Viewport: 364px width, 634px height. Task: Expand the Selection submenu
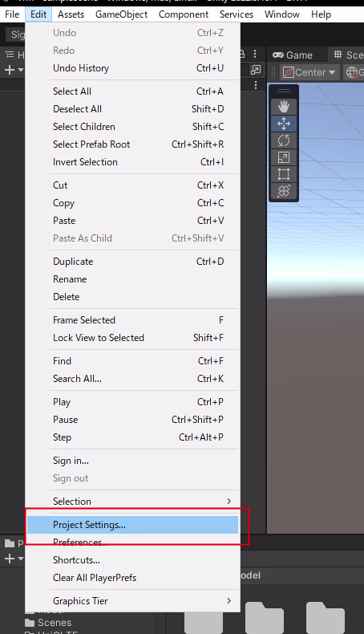click(x=132, y=502)
